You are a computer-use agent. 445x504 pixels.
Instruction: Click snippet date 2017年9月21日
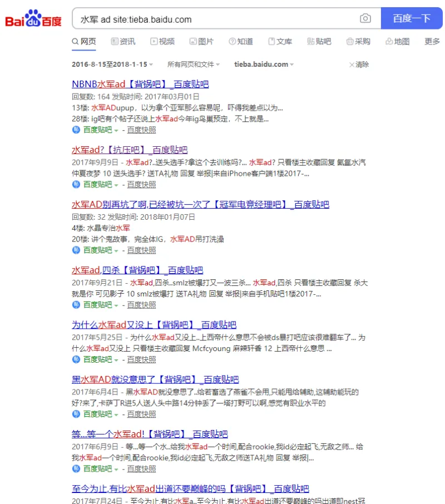click(97, 283)
